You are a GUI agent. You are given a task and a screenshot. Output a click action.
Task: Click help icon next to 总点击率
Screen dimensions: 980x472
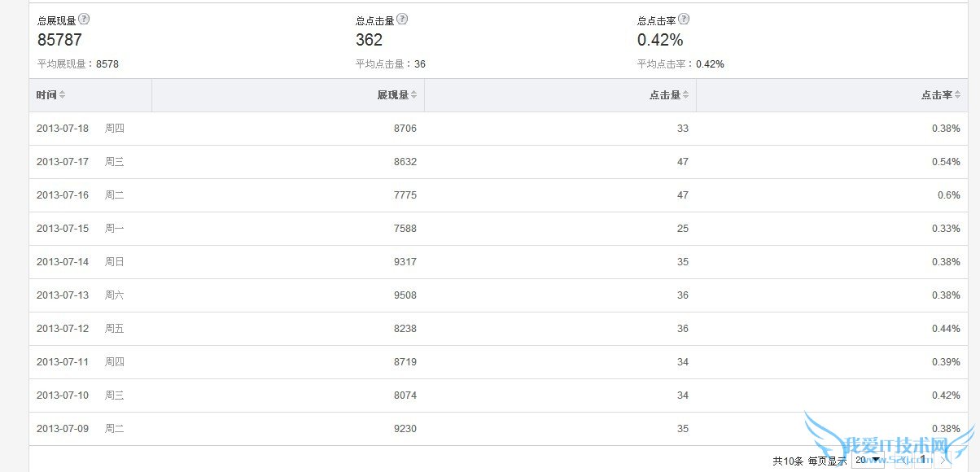684,20
